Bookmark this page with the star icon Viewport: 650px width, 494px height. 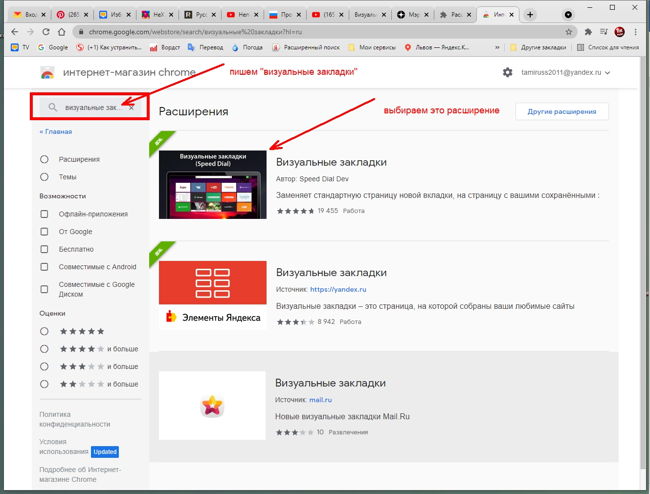pos(568,32)
